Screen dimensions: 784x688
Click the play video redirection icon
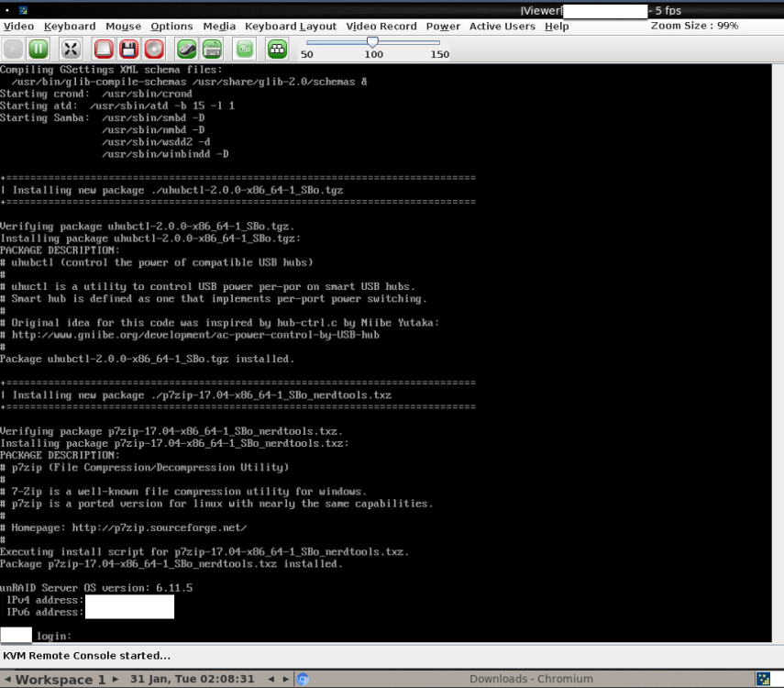[x=13, y=49]
